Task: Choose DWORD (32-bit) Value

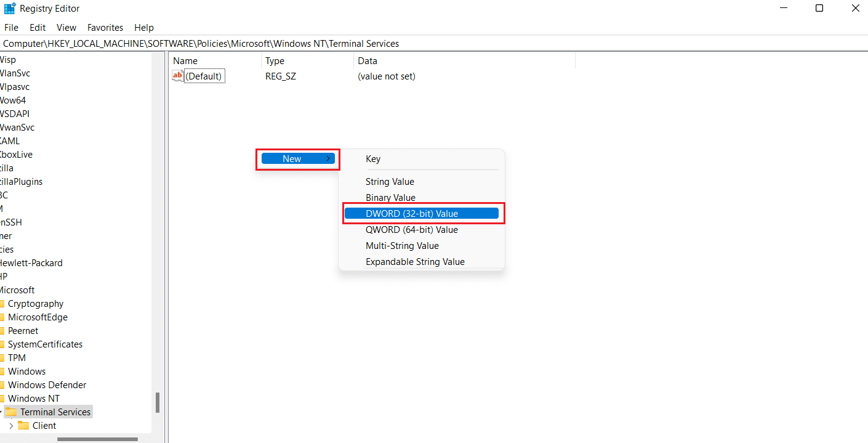Action: tap(421, 214)
